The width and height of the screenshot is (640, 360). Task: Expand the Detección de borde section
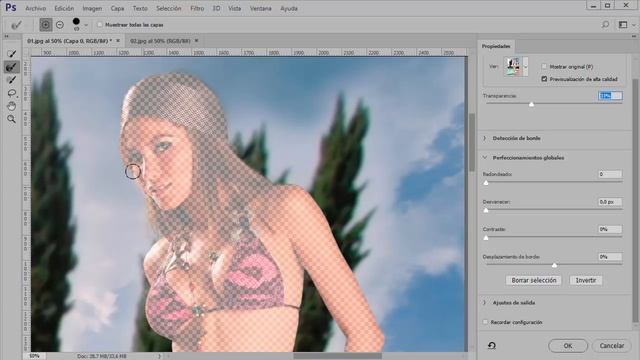click(485, 138)
